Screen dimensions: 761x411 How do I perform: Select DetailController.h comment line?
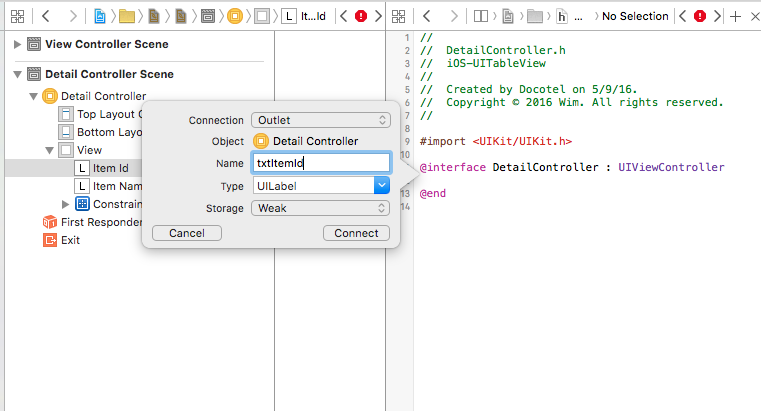pyautogui.click(x=493, y=50)
